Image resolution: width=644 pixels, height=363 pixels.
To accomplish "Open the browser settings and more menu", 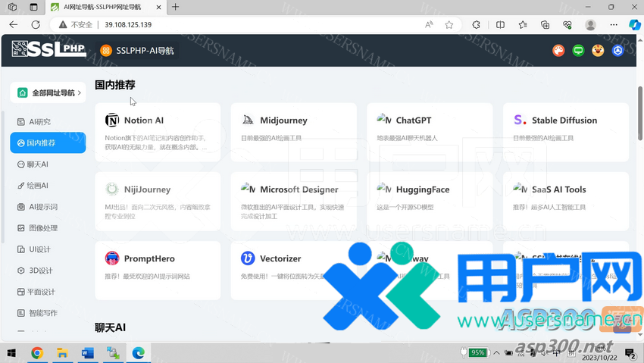I will pos(614,25).
